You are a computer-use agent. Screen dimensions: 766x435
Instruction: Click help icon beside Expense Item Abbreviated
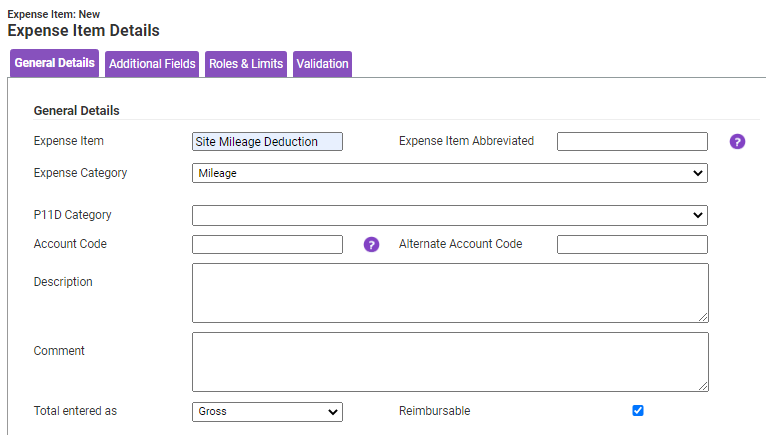click(737, 142)
